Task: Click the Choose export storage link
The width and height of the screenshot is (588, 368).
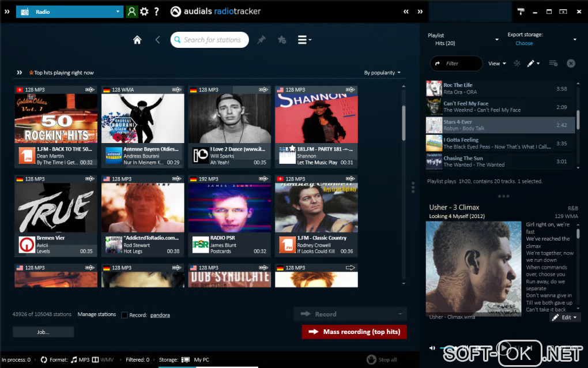Action: click(524, 43)
